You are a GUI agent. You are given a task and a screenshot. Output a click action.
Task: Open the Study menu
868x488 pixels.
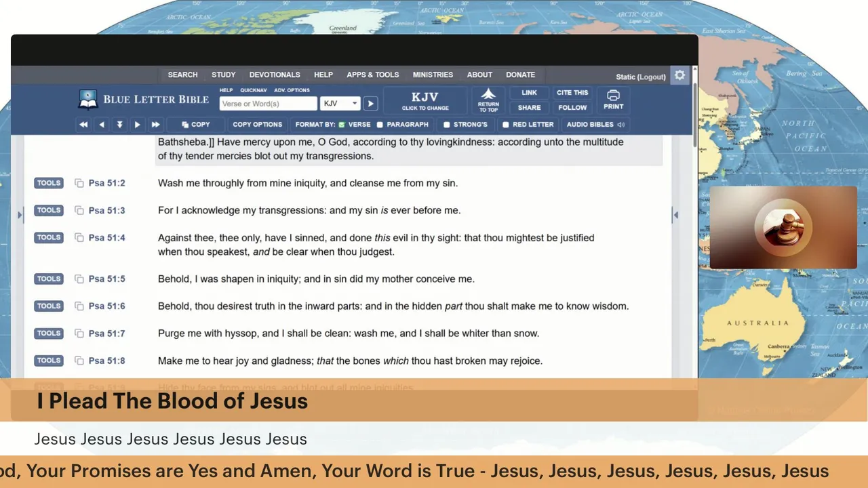[x=223, y=75]
